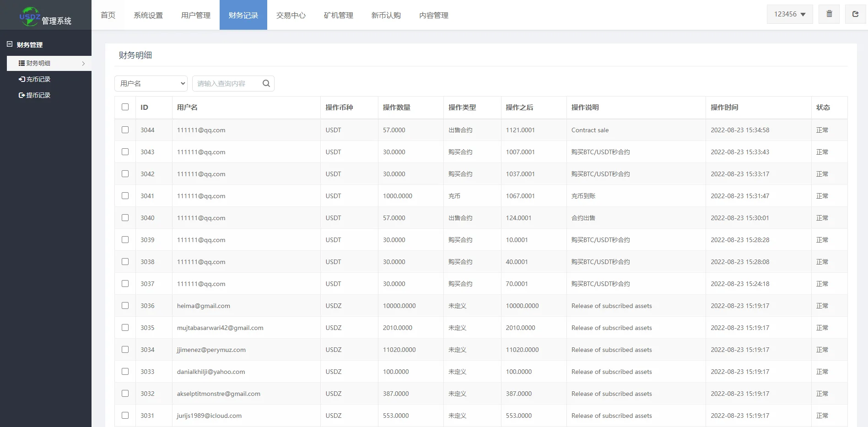
Task: Click the trash/delete icon in top-right toolbar
Action: (x=829, y=14)
